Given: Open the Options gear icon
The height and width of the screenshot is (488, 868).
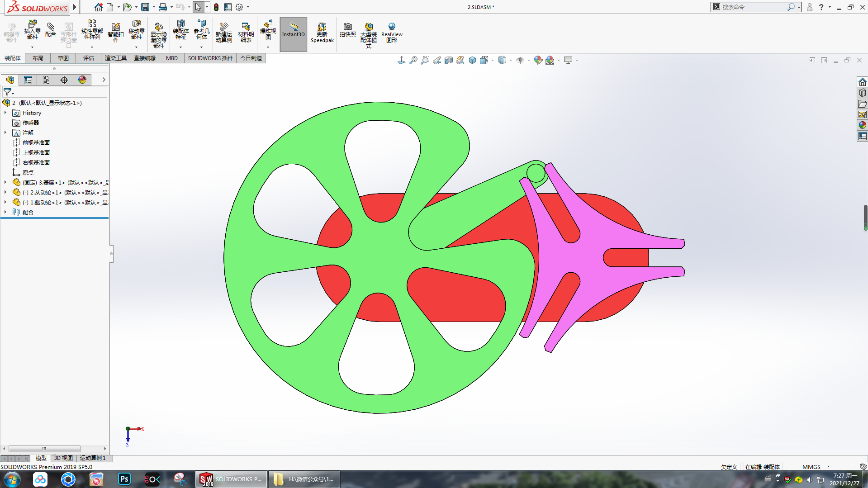Looking at the screenshot, I should click(239, 7).
